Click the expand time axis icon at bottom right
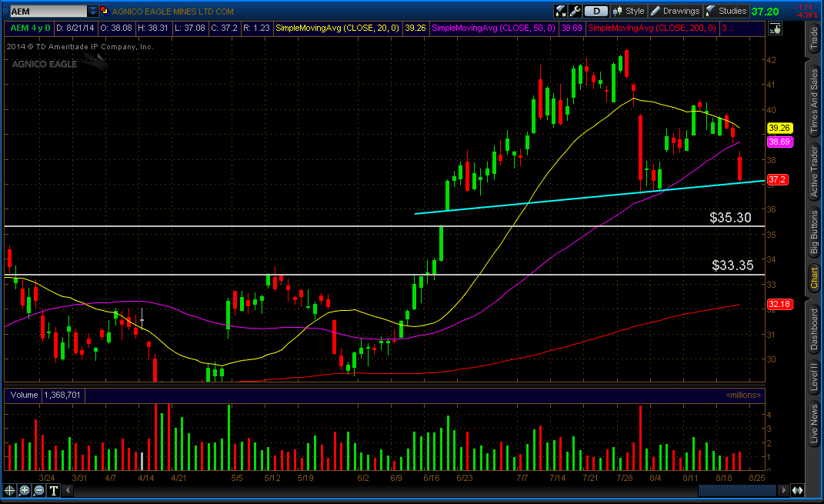Screen dimensions: 824x504 pyautogui.click(x=797, y=490)
